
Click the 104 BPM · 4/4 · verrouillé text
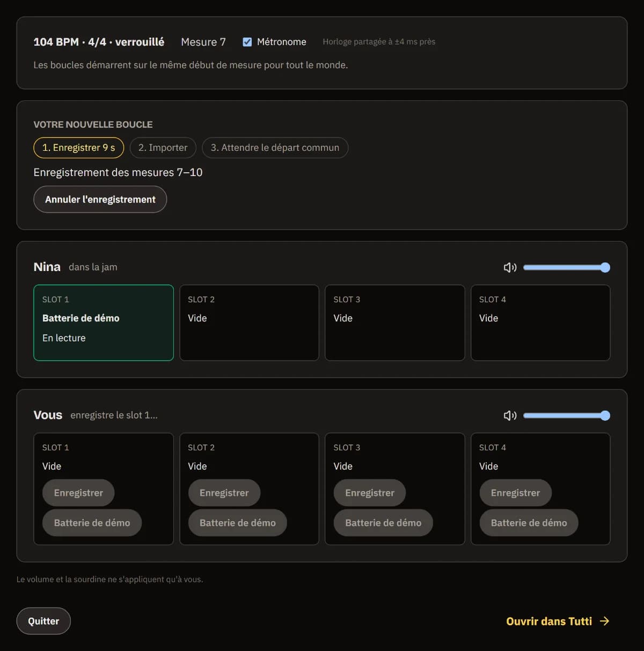tap(99, 42)
